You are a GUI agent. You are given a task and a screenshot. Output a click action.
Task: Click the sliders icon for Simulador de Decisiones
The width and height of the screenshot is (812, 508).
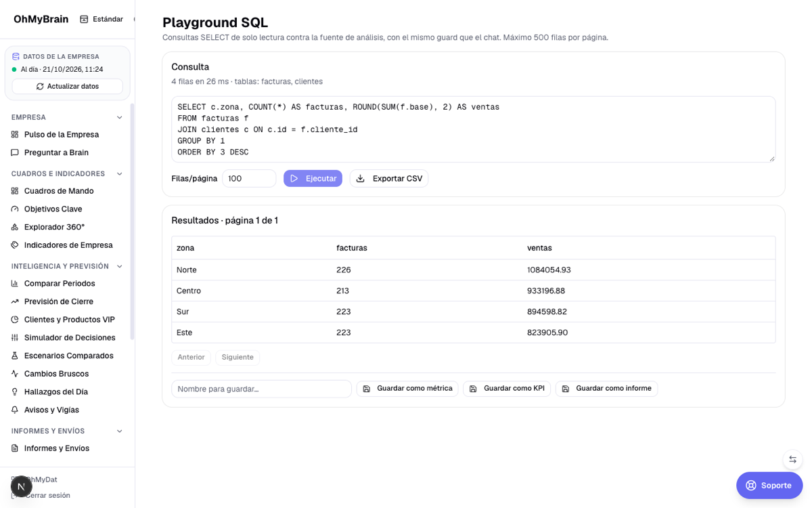pos(15,338)
